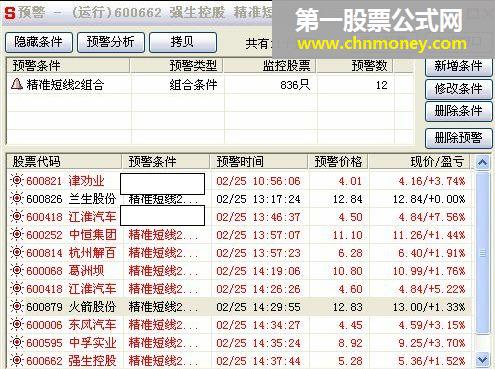
Task: Sort by 预警条件 header in top list
Action: click(68, 66)
